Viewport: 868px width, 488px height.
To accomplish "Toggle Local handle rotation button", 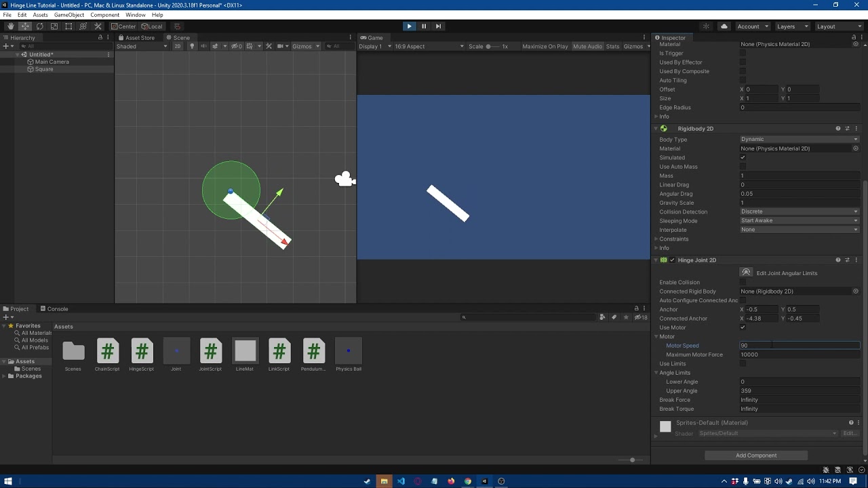I will tap(152, 26).
